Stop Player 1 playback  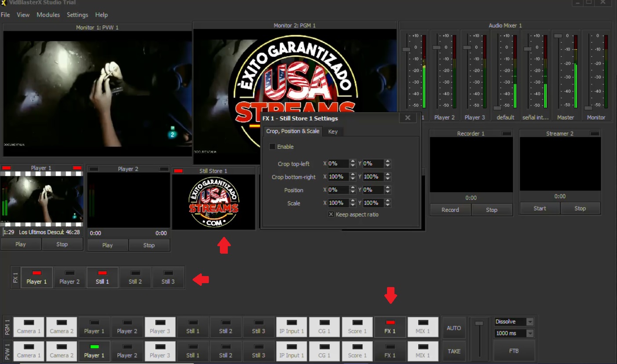coord(62,244)
